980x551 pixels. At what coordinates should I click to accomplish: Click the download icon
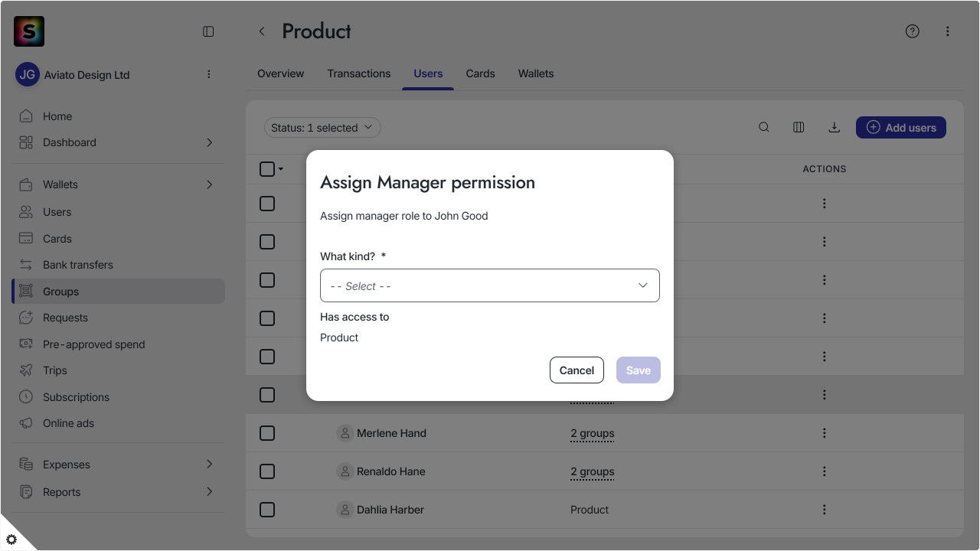pos(835,127)
